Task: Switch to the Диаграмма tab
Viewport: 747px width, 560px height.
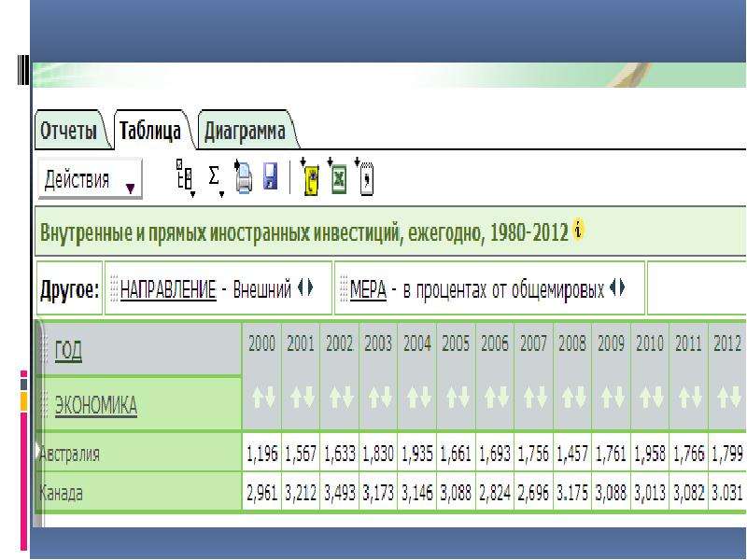Action: pyautogui.click(x=245, y=131)
